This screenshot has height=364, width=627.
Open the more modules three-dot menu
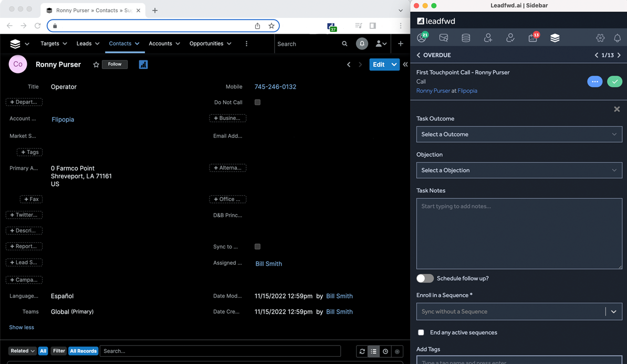click(x=246, y=44)
